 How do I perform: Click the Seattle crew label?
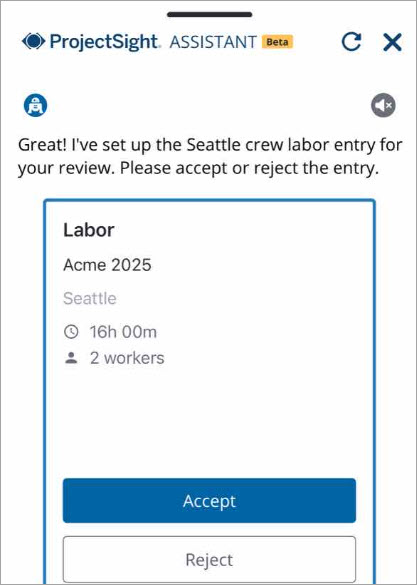[90, 298]
